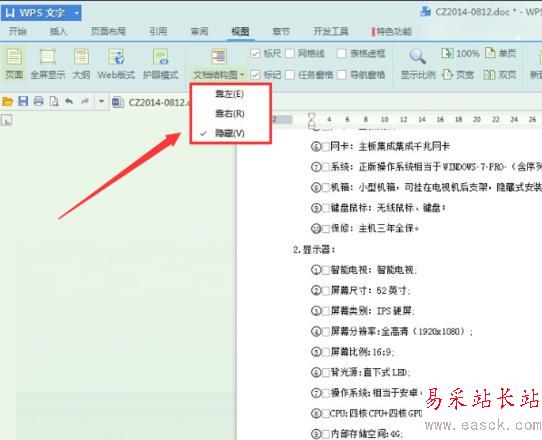Open print preview icon
This screenshot has width=542, height=440.
54,101
